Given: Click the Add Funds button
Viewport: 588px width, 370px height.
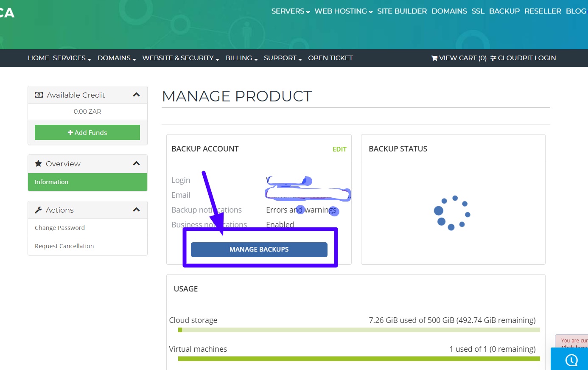Looking at the screenshot, I should tap(87, 132).
